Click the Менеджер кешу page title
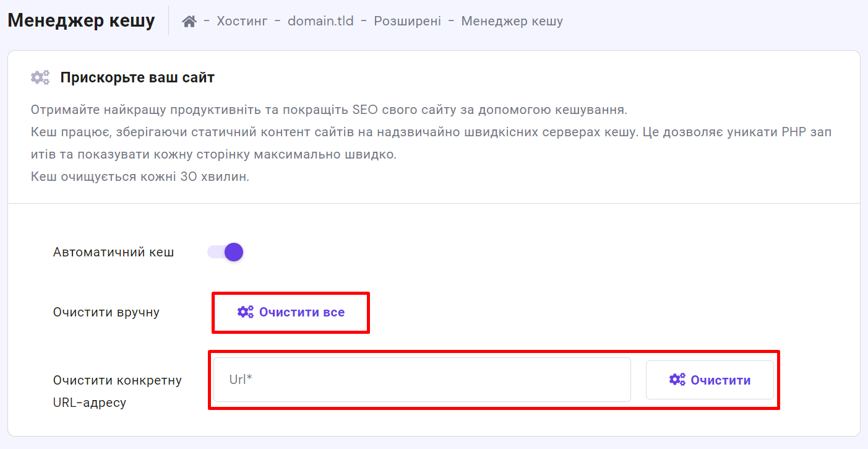 pos(81,20)
